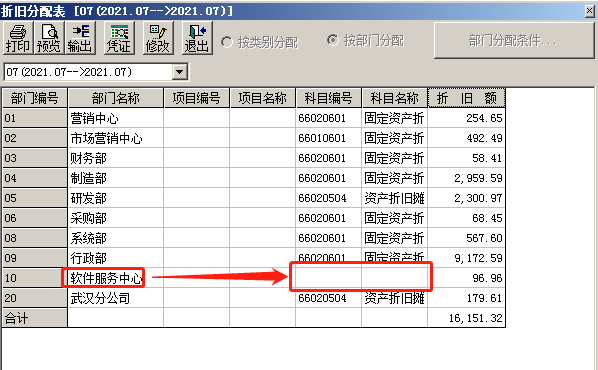Select row header 01
This screenshot has height=370, width=598.
(x=35, y=118)
